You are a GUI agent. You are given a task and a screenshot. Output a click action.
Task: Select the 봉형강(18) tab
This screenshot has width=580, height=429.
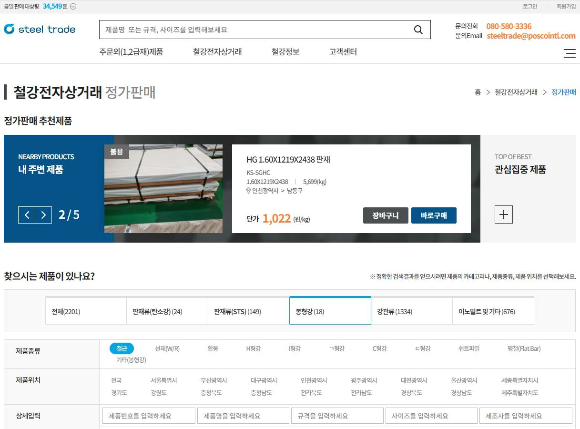[x=330, y=311]
